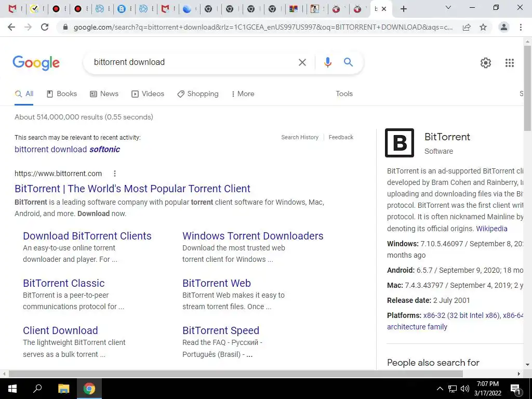
Task: Go back to the previous page
Action: 11,27
